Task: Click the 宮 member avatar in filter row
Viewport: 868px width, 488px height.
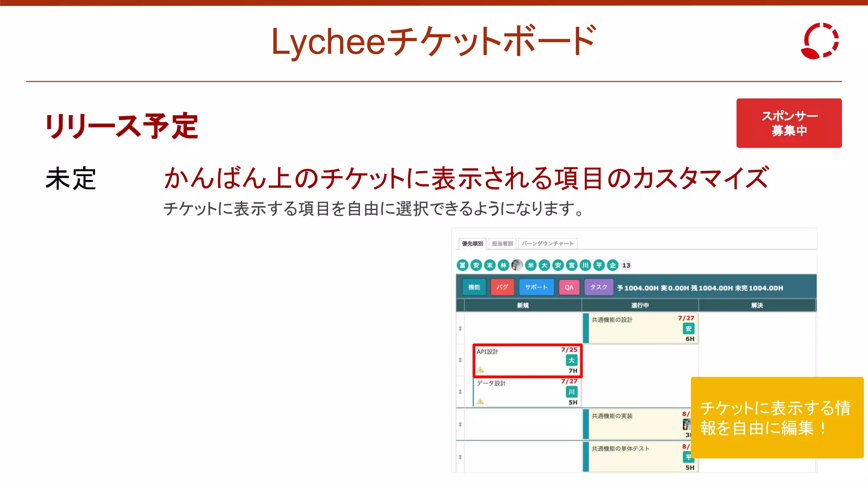Action: pyautogui.click(x=572, y=265)
